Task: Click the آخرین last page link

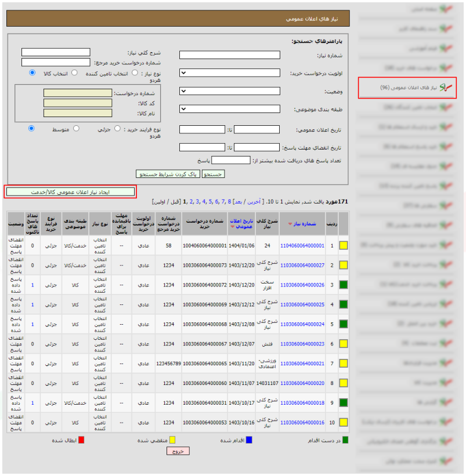Action: 254,202
